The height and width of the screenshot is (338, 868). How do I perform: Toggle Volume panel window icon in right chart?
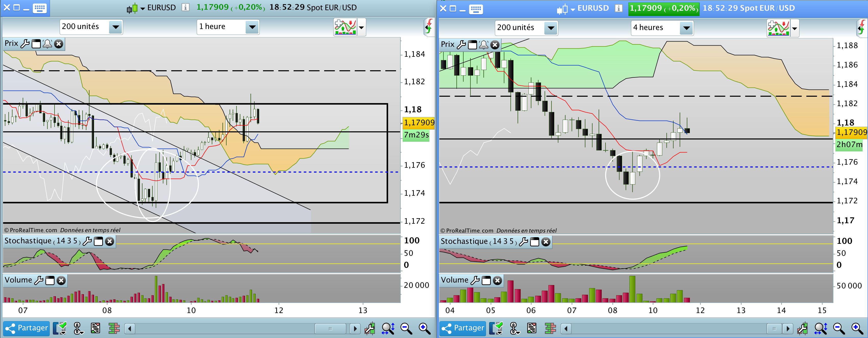tap(486, 280)
